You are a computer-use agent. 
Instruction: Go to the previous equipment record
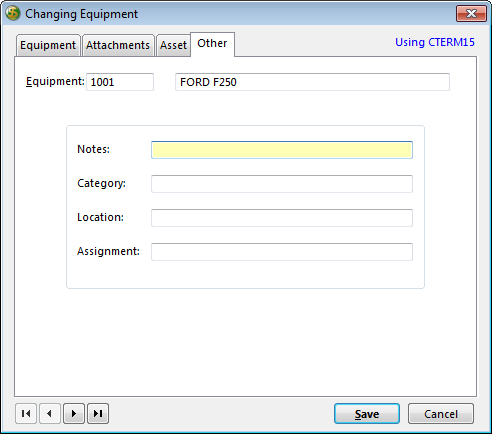[x=50, y=414]
